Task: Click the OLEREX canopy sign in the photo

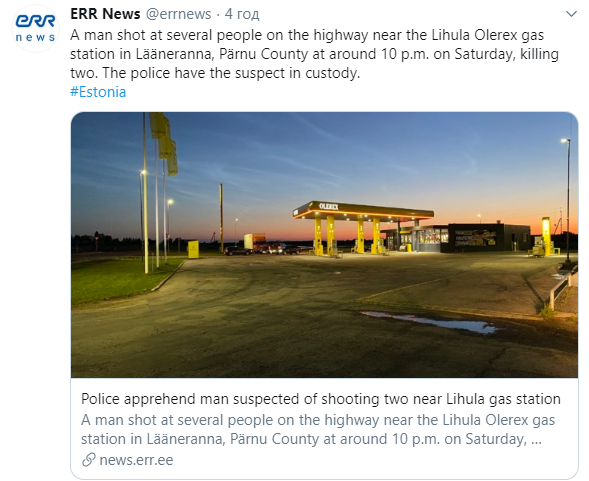Action: [x=329, y=206]
